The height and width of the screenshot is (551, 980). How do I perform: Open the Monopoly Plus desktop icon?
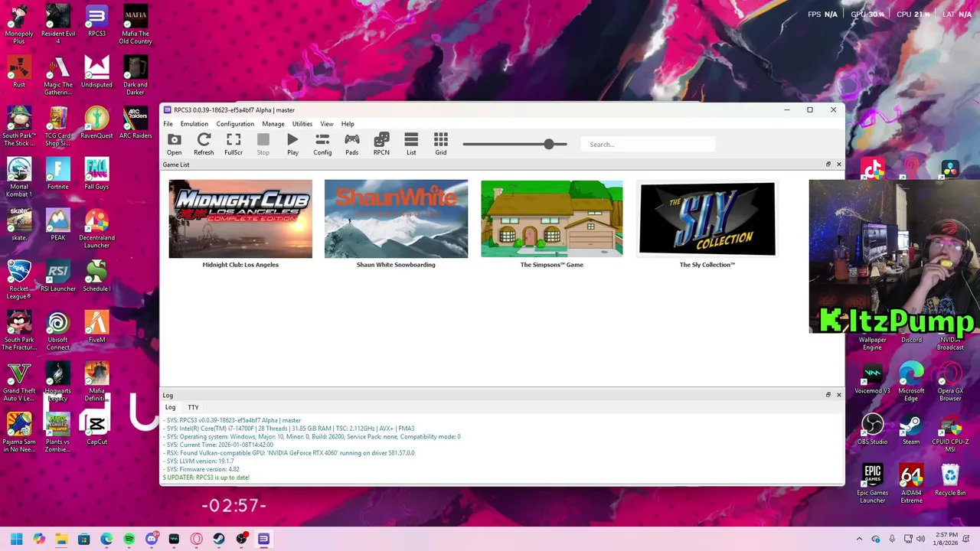[19, 24]
